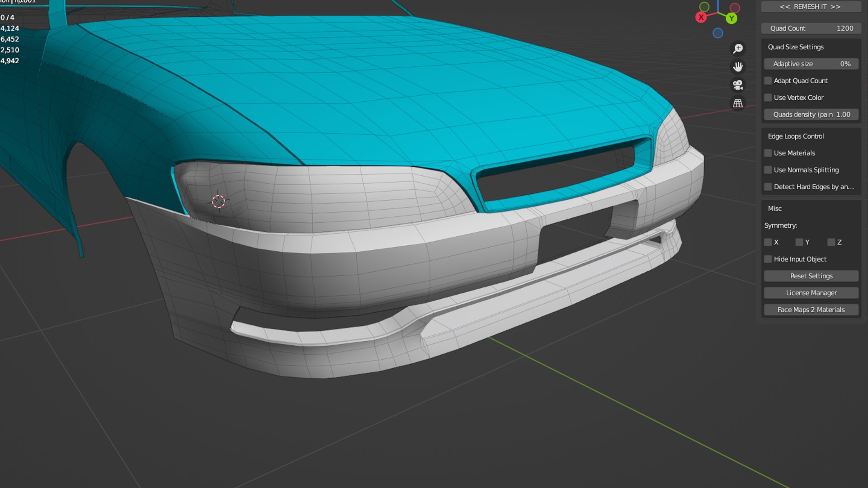Check Hide Input Object option
Screen dimensions: 868x488
click(768, 259)
